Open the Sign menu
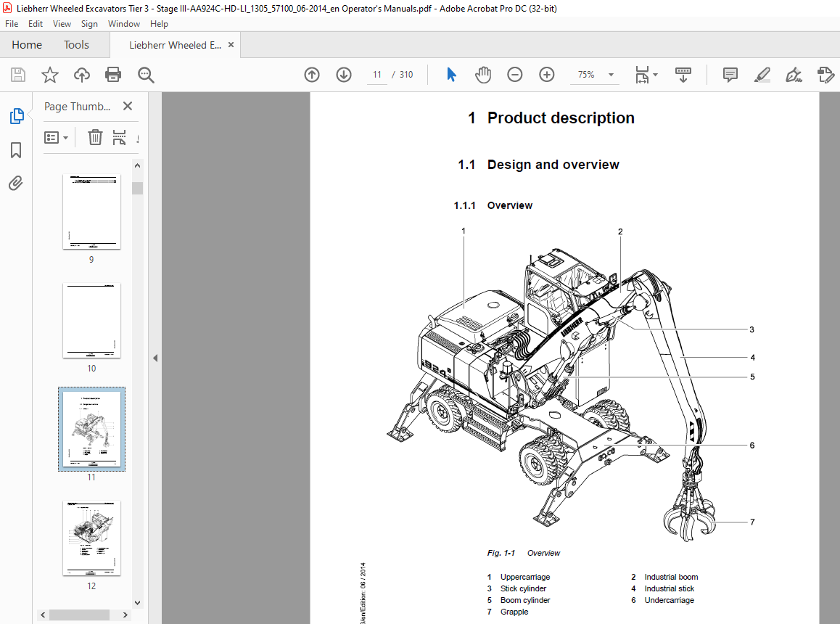The width and height of the screenshot is (840, 624). point(89,24)
